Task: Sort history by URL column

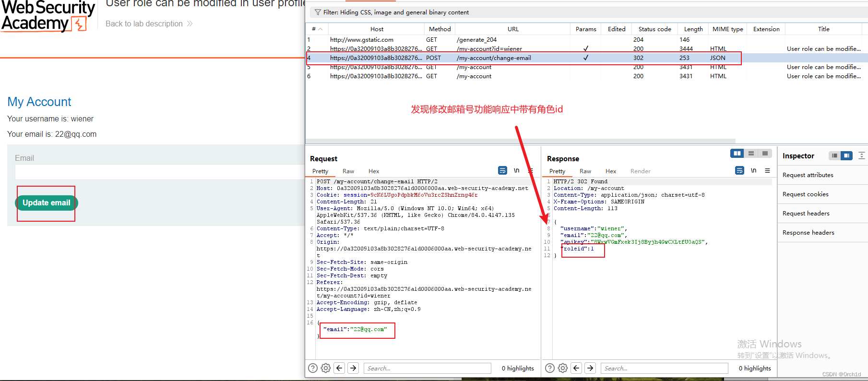Action: pos(513,29)
